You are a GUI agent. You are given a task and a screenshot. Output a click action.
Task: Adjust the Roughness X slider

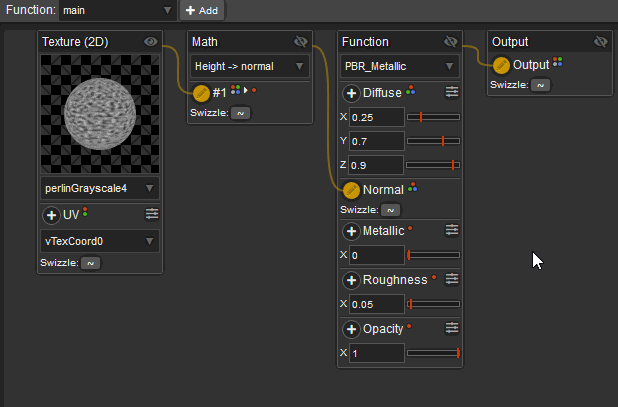[x=433, y=304]
